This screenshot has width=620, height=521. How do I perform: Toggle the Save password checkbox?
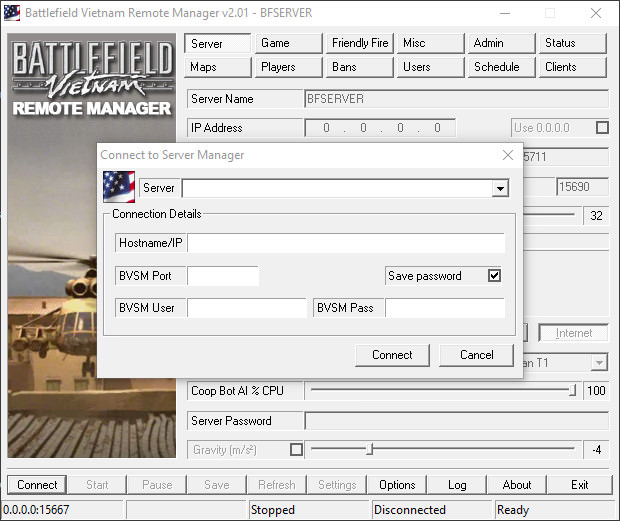494,276
